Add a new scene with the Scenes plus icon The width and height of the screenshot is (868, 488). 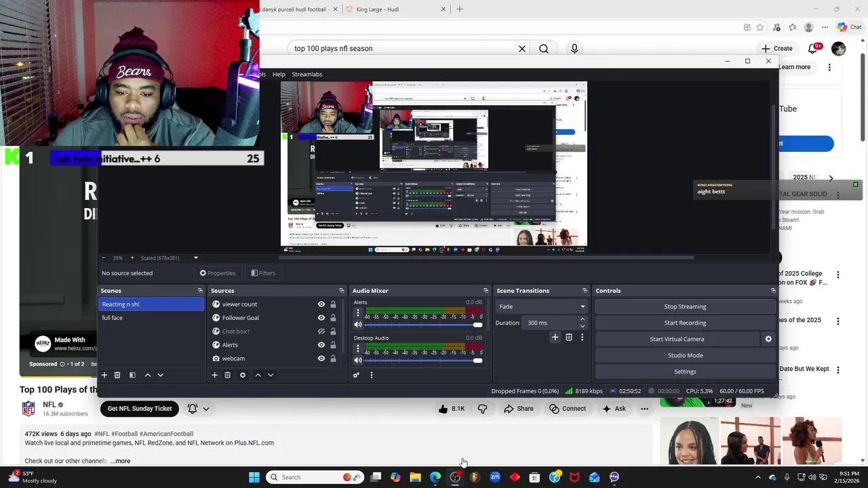[x=104, y=375]
